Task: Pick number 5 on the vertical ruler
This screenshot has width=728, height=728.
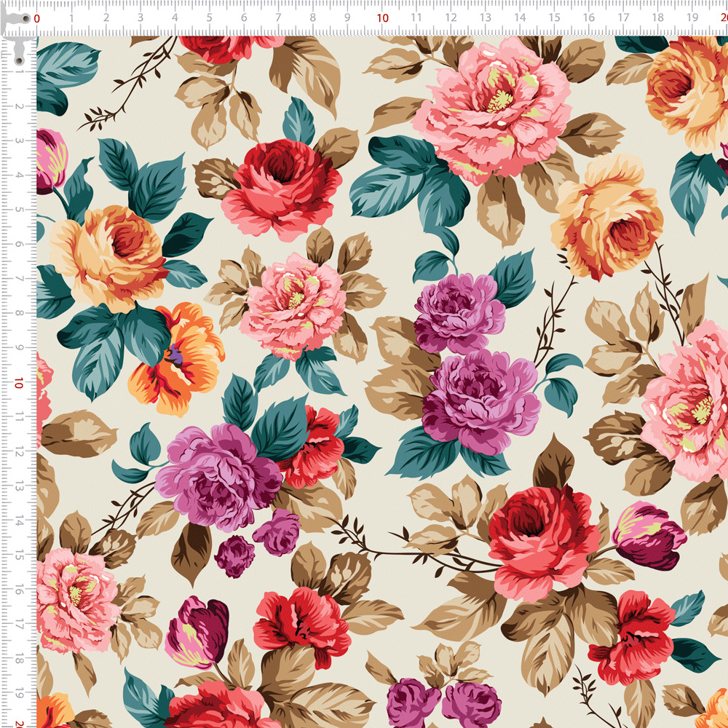Action: pyautogui.click(x=19, y=210)
